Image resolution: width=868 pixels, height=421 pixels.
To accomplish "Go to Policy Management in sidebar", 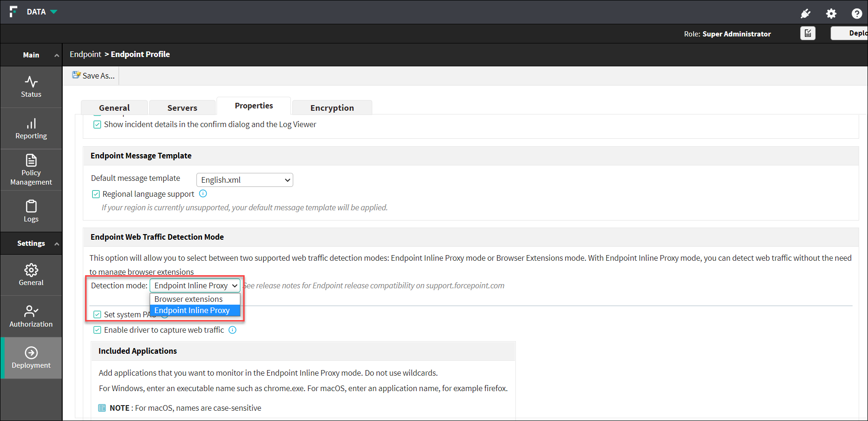I will (31, 170).
